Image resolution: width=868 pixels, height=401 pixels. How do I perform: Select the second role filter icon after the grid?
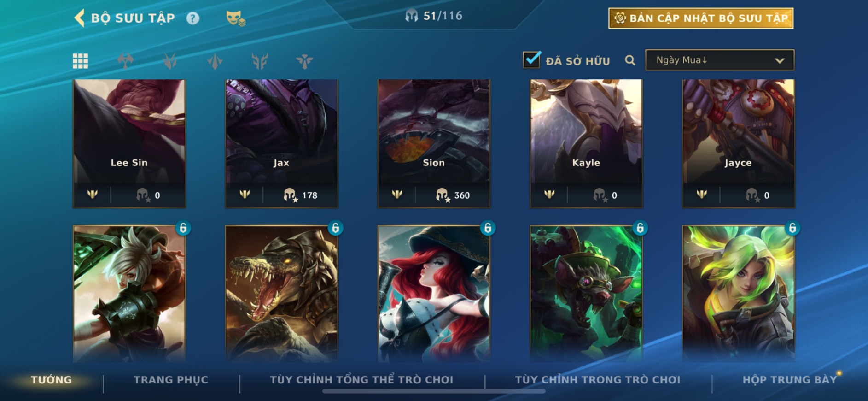click(x=170, y=61)
